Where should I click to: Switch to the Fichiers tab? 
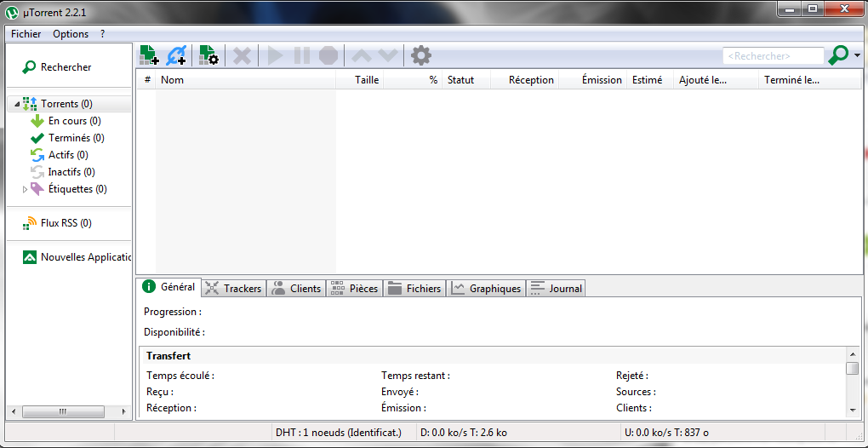[414, 289]
